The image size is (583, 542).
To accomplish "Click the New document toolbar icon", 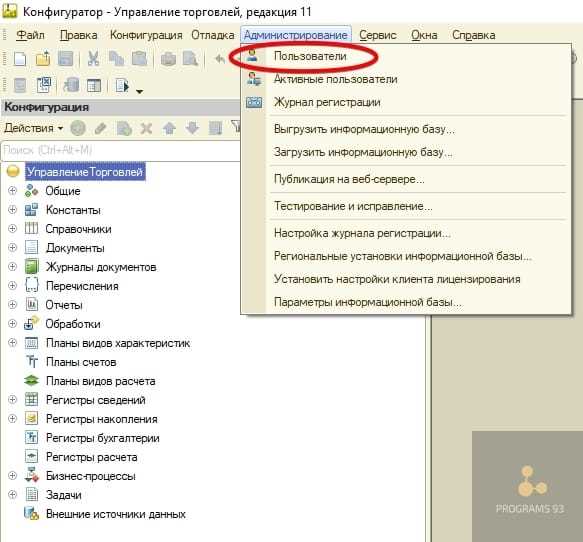I will [20, 59].
